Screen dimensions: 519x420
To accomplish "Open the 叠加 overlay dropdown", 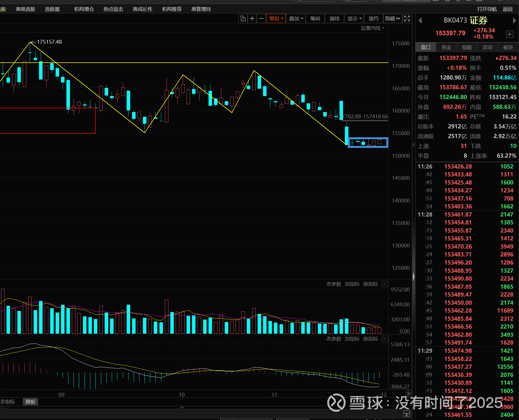I will pyautogui.click(x=296, y=18).
